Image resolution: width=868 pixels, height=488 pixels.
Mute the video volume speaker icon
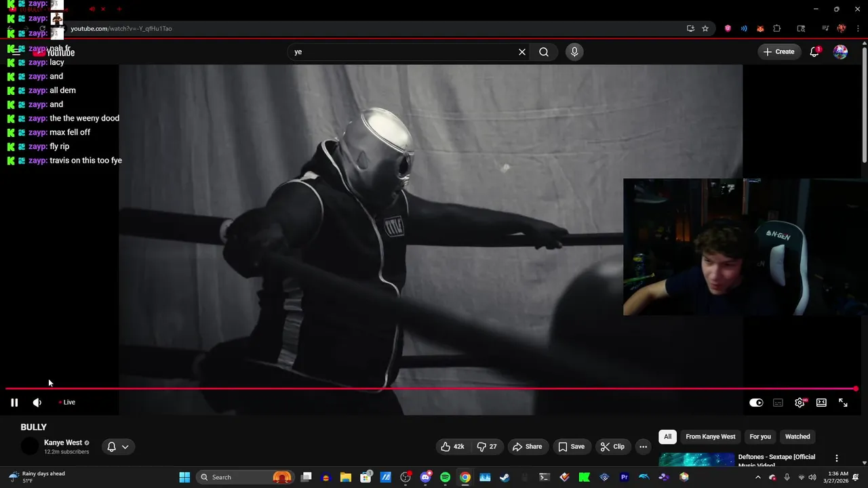point(37,403)
